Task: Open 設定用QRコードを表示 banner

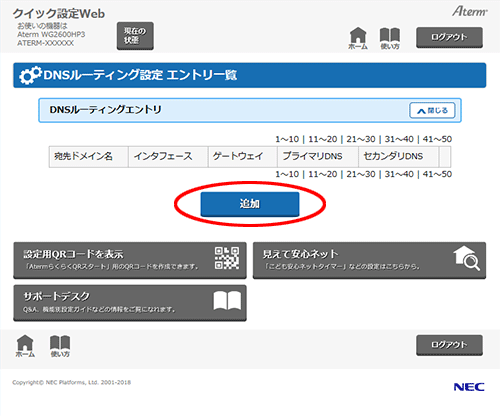Action: point(130,260)
